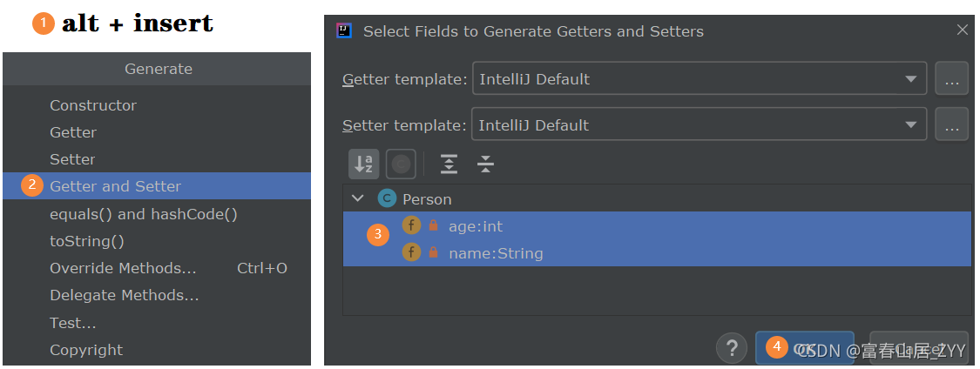
Task: Select the name:String field
Action: click(657, 253)
